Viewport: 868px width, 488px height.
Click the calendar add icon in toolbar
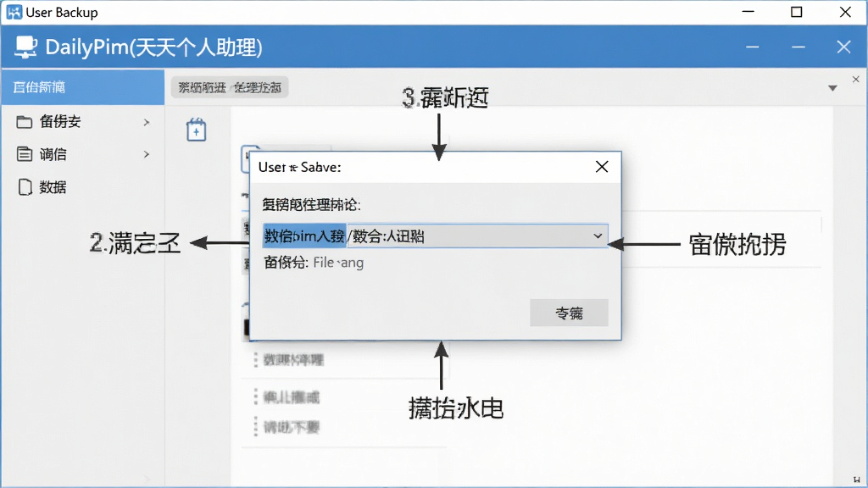pos(196,130)
